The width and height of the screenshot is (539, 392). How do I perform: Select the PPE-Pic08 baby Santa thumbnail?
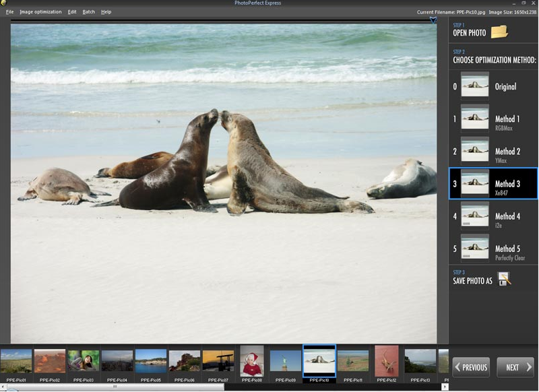pos(252,362)
